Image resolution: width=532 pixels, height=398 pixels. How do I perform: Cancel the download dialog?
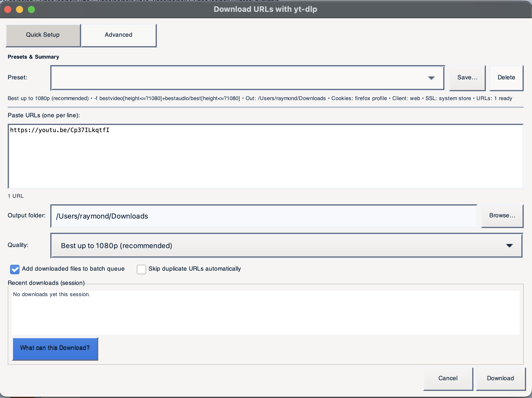(x=448, y=378)
